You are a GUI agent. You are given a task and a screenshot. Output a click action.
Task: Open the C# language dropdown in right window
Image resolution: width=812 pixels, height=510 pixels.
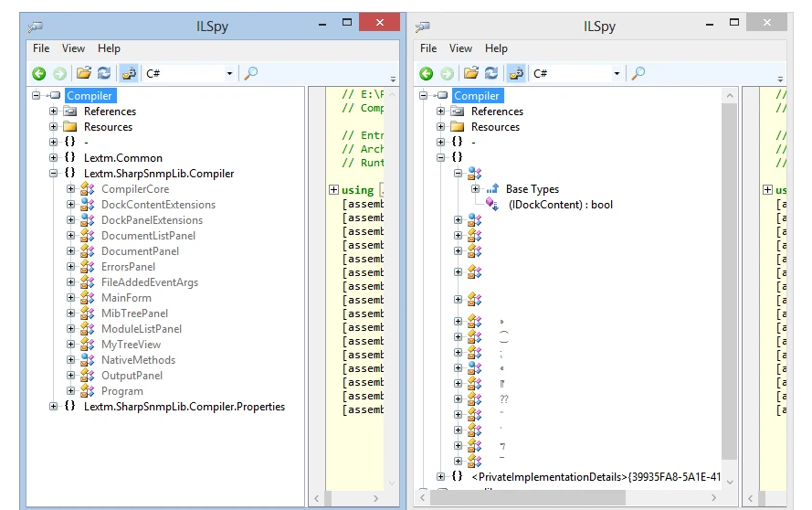[x=577, y=74]
